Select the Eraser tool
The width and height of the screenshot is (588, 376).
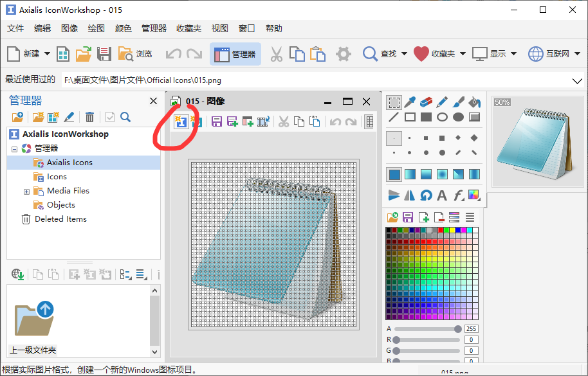pyautogui.click(x=426, y=102)
